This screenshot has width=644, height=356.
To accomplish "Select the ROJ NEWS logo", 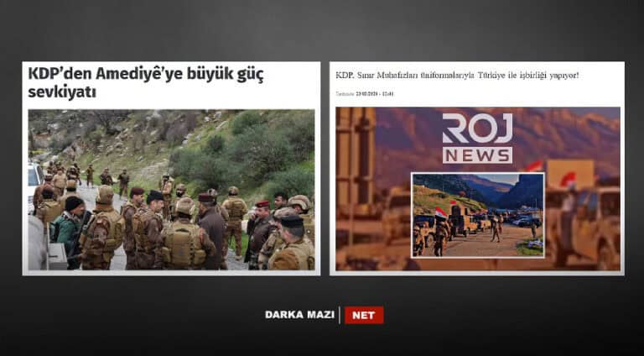I will pyautogui.click(x=477, y=139).
